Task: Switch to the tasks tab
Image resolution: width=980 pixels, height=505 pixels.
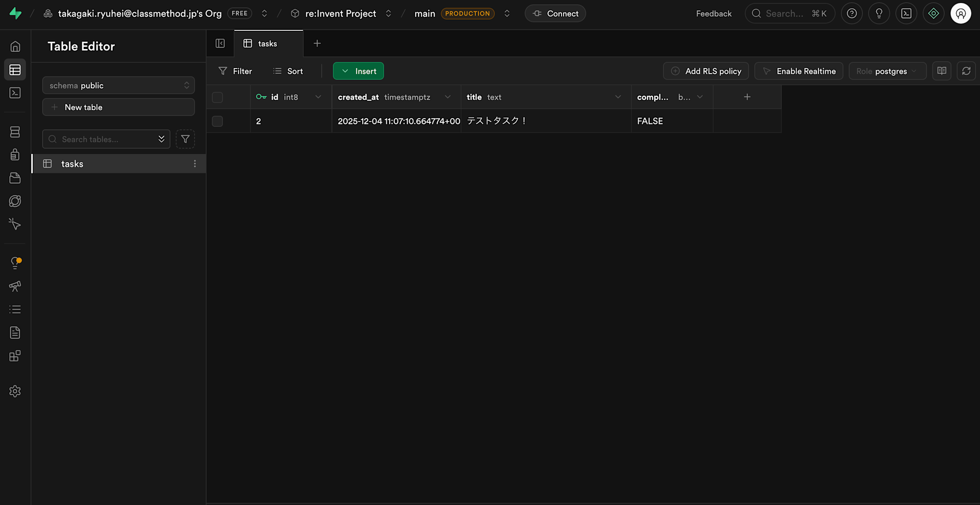Action: (x=268, y=44)
